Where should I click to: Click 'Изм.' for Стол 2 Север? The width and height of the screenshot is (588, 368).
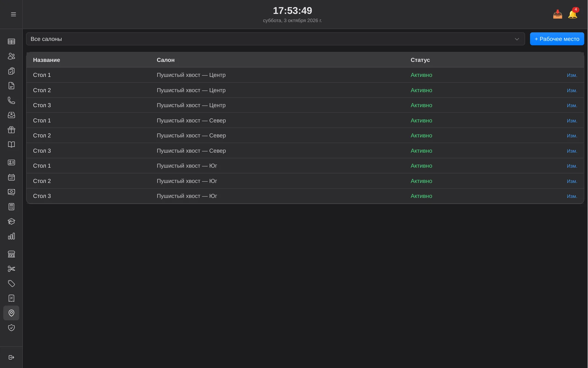tap(572, 136)
